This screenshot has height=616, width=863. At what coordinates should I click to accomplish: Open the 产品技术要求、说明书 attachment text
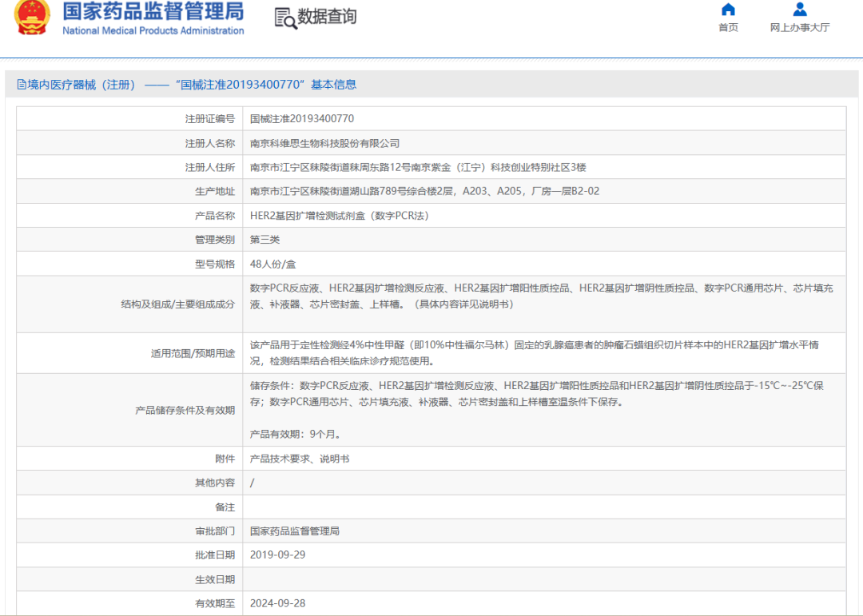300,459
